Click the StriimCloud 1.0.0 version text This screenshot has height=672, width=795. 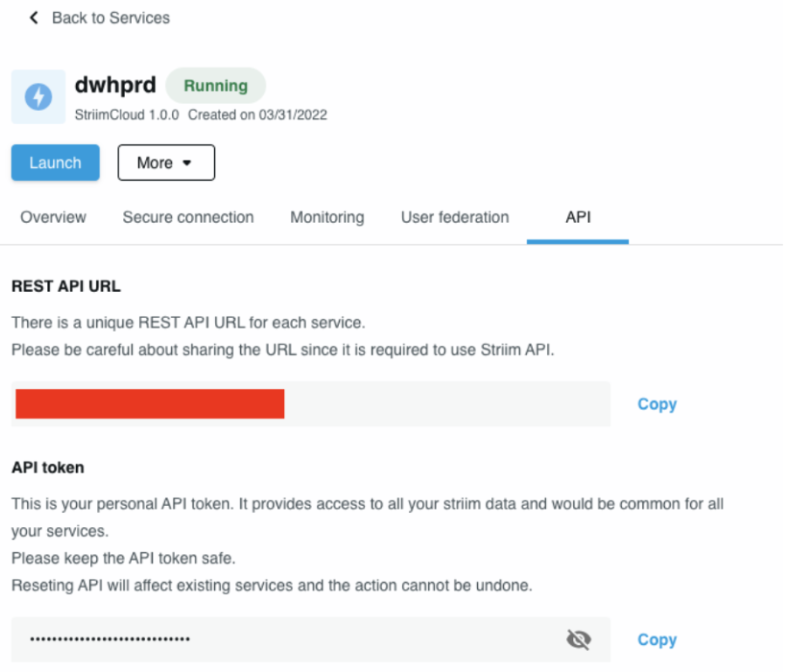pyautogui.click(x=127, y=115)
